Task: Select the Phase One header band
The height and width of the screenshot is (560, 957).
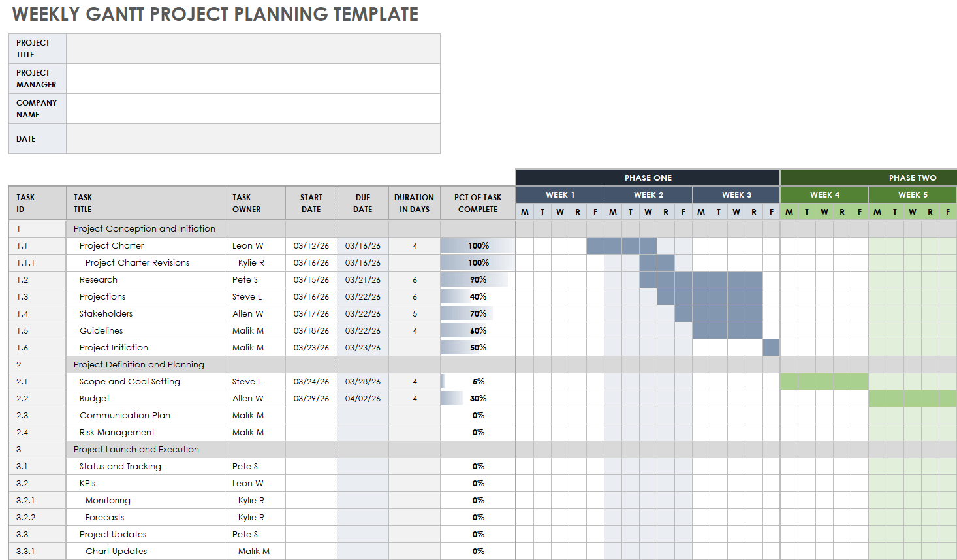Action: [648, 178]
